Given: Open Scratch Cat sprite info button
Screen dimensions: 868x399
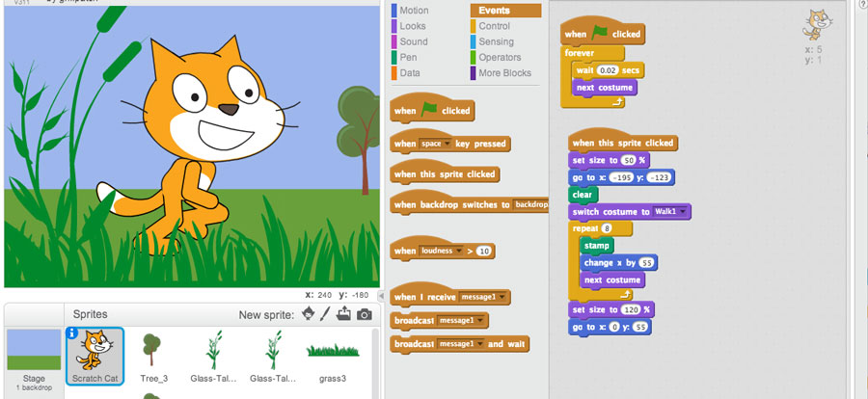Looking at the screenshot, I should (71, 332).
